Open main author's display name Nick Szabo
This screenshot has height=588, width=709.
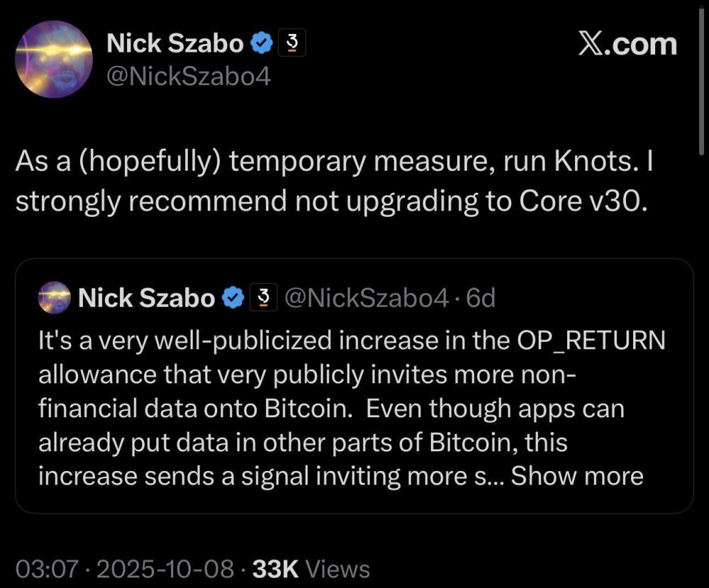(x=175, y=45)
